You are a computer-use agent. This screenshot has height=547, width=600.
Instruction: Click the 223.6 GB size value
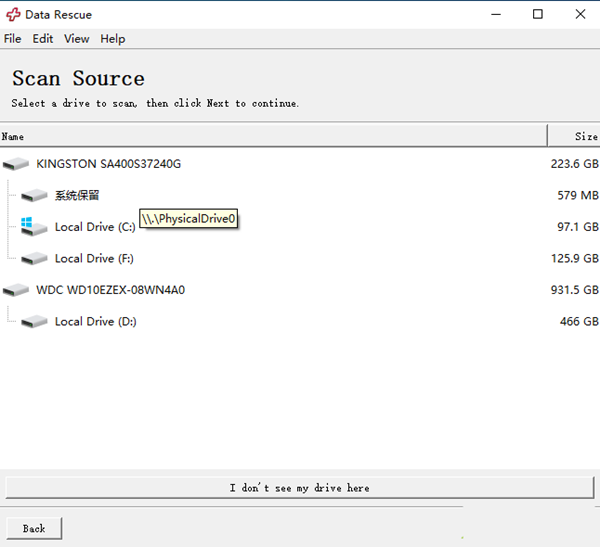(x=574, y=164)
